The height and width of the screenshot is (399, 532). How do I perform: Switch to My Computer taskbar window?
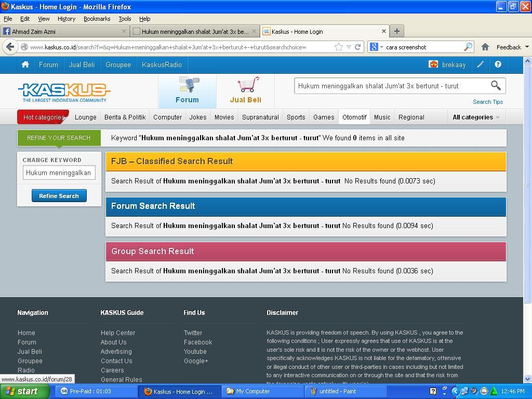coord(263,392)
